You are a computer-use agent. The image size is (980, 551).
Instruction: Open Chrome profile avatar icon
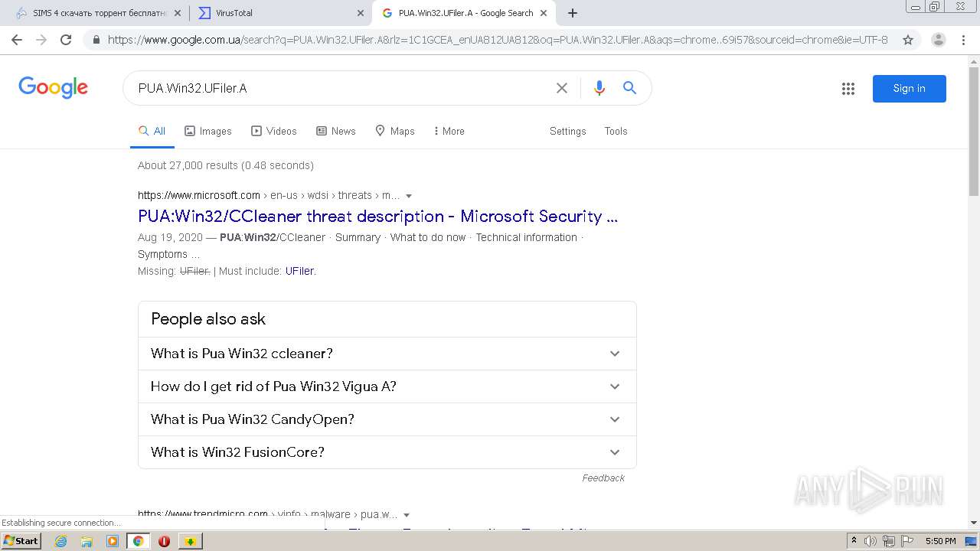939,40
